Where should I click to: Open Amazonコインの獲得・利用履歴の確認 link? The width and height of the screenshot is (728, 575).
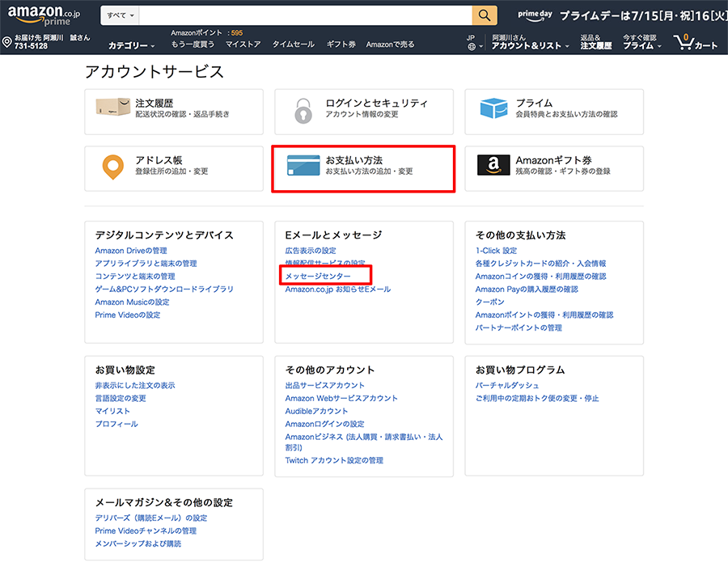[541, 277]
